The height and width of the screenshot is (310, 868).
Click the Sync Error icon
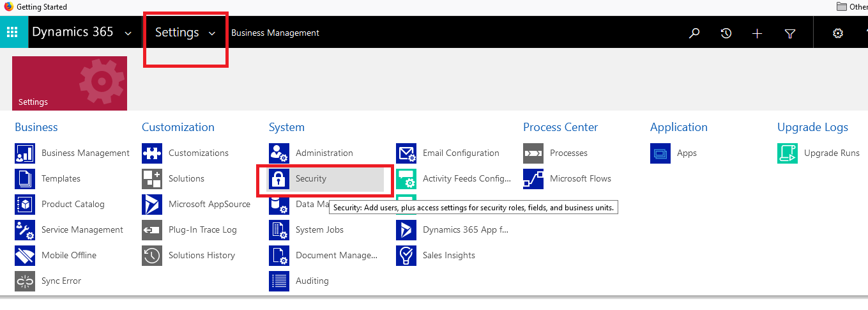(x=25, y=281)
